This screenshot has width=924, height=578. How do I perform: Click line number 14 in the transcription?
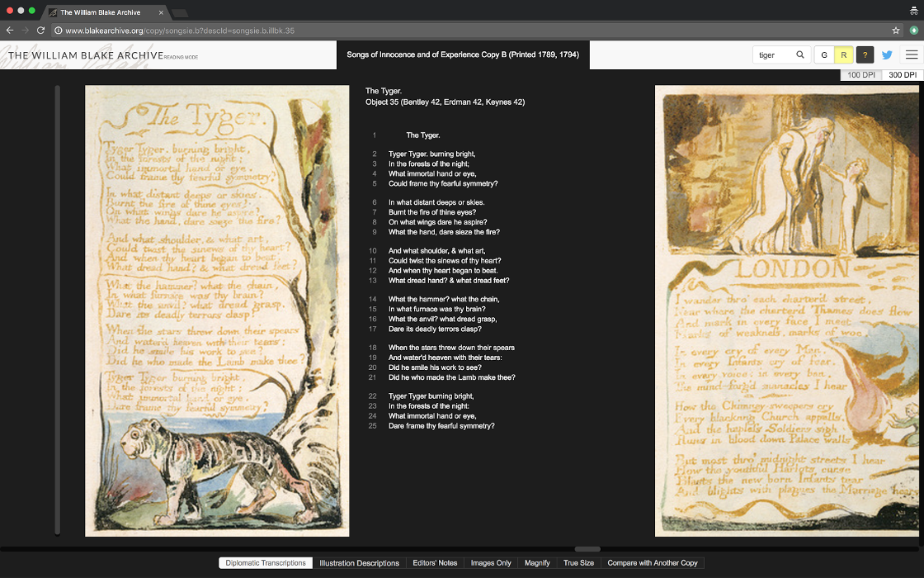372,300
